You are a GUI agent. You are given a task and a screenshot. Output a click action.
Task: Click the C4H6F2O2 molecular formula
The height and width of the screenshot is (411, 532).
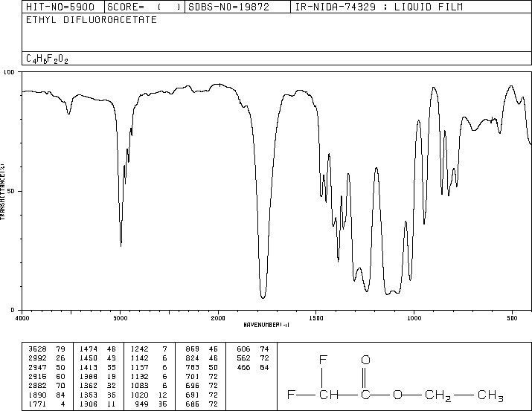pos(47,59)
